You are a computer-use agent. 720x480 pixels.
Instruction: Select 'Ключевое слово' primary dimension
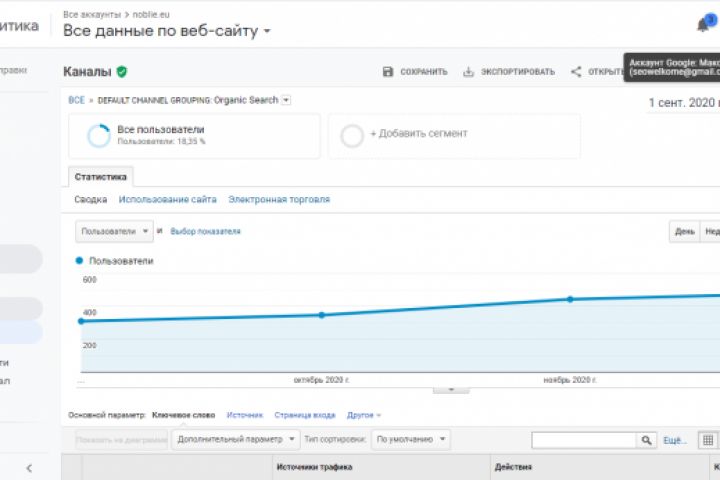pyautogui.click(x=184, y=415)
